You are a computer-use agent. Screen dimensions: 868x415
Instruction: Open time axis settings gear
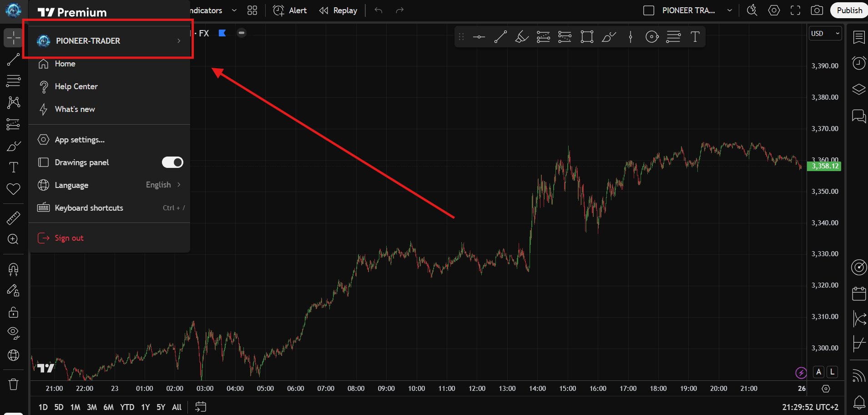point(826,389)
